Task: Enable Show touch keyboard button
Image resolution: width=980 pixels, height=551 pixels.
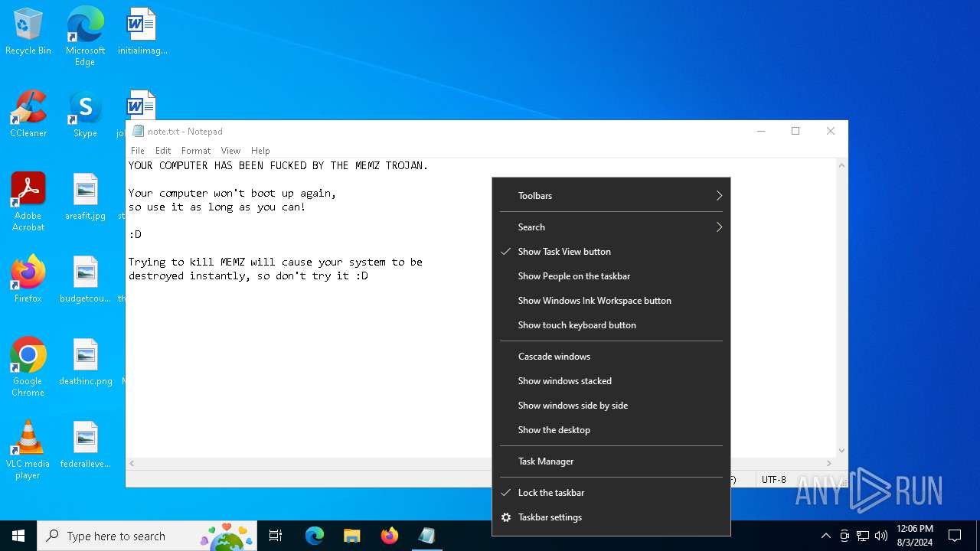Action: point(611,325)
